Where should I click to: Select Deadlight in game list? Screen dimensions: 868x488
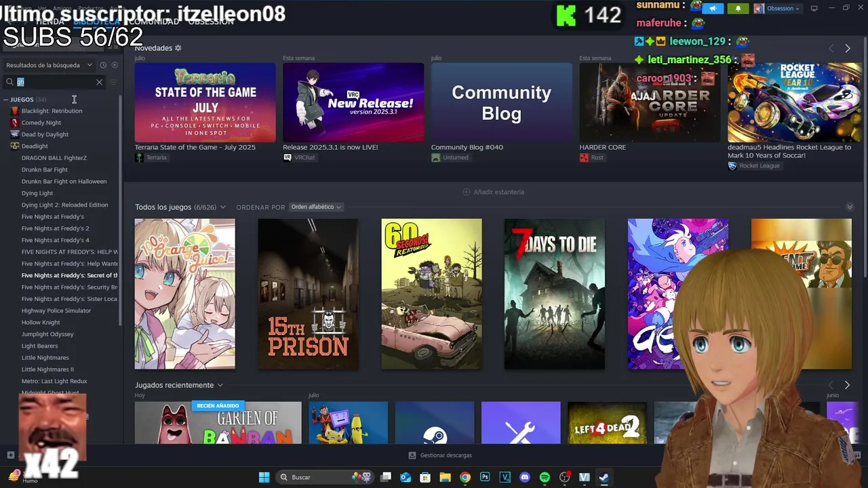(35, 146)
